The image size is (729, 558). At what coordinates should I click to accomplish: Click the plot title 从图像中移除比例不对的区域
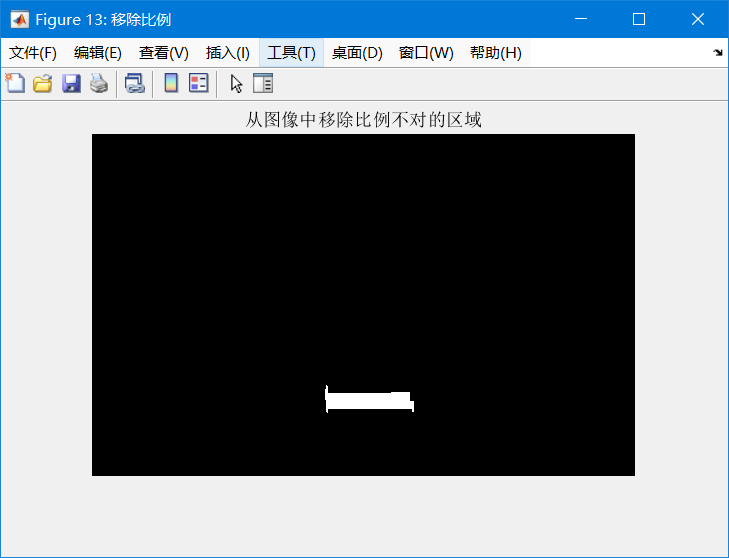point(363,120)
